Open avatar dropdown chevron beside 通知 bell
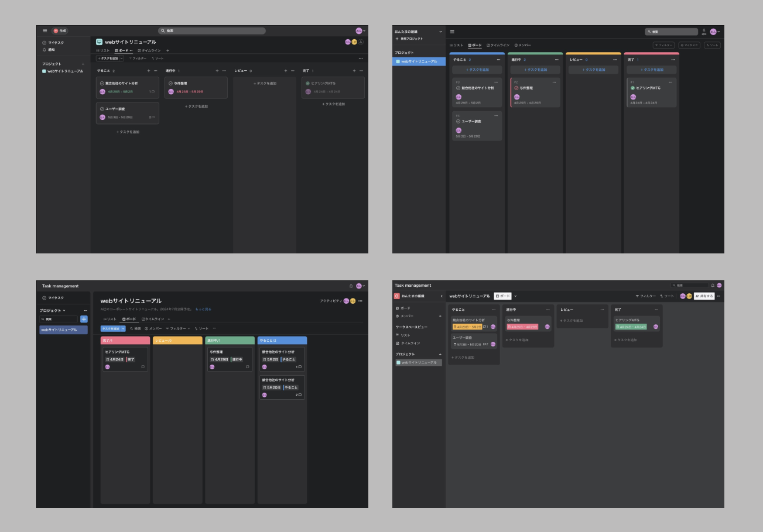The width and height of the screenshot is (763, 532). coord(719,32)
